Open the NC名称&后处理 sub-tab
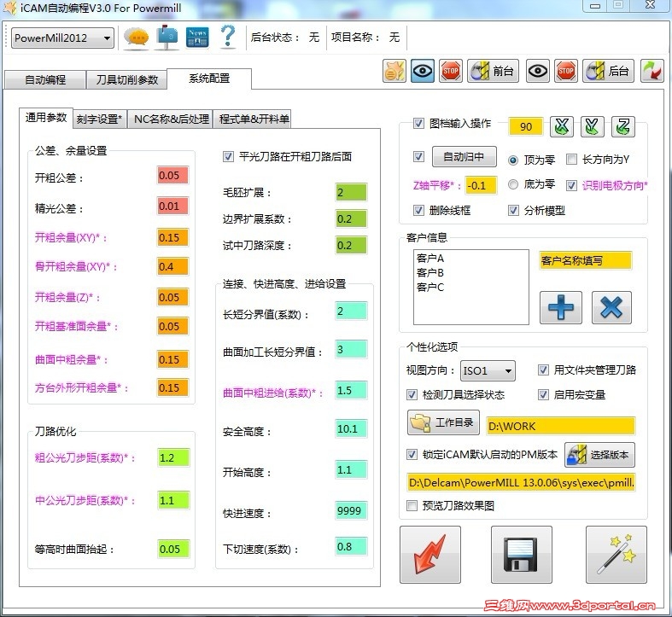 [172, 119]
